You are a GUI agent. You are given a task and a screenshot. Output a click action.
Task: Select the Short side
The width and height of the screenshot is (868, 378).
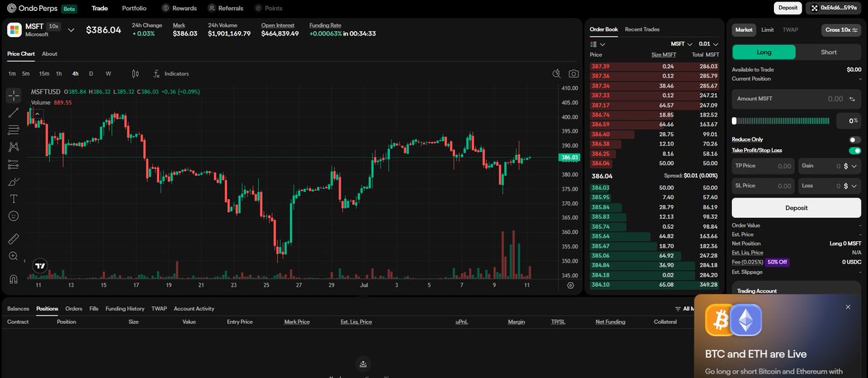(829, 52)
